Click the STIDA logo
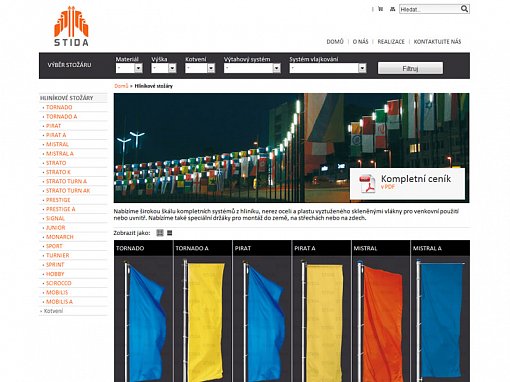This screenshot has width=510, height=382. pyautogui.click(x=71, y=26)
